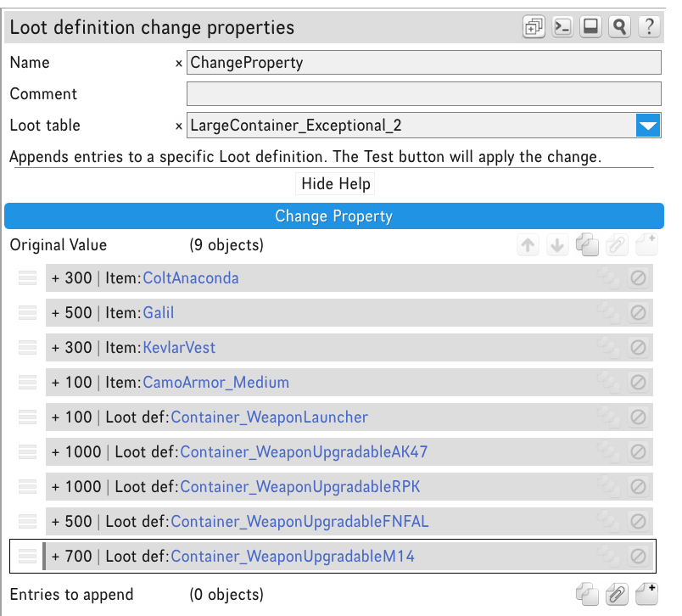
Task: Click the circle-slash icon on the Container_WeaponLauncher row
Action: point(638,417)
